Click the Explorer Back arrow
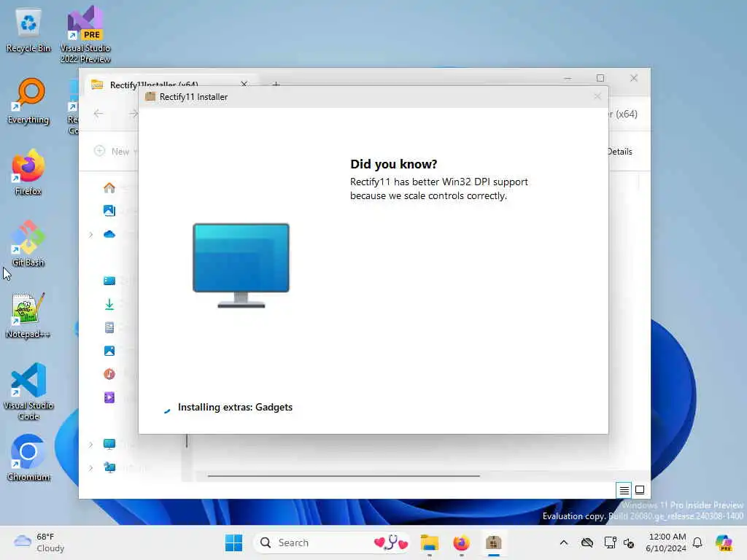Viewport: 747px width, 560px height. point(98,113)
